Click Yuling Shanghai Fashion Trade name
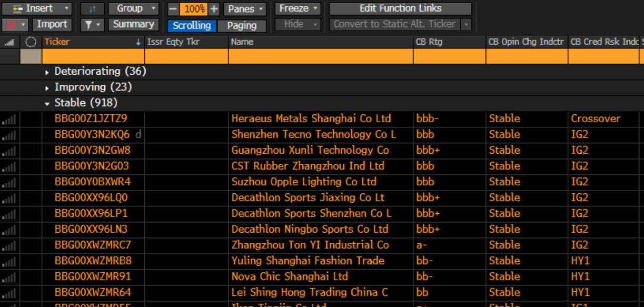The height and width of the screenshot is (307, 644). pos(308,261)
